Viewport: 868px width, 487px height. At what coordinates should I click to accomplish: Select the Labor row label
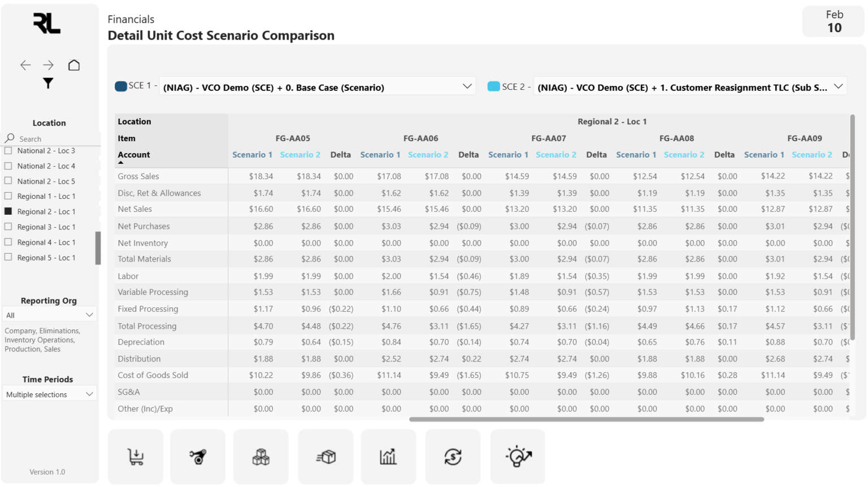128,276
